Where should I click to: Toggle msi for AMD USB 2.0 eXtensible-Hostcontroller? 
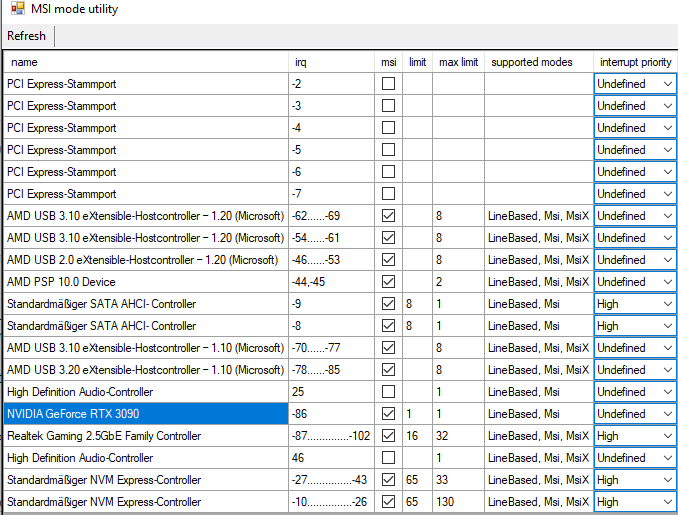pyautogui.click(x=388, y=259)
